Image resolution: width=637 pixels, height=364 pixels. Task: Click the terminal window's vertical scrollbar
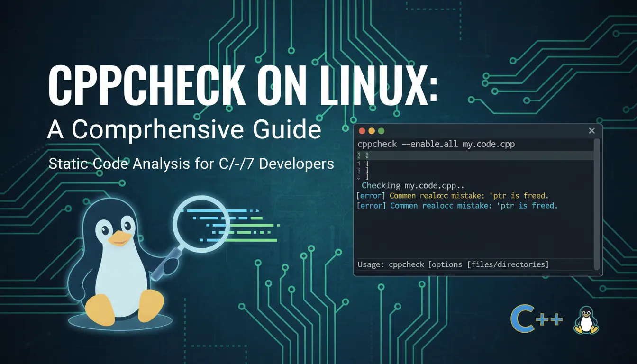pos(597,204)
